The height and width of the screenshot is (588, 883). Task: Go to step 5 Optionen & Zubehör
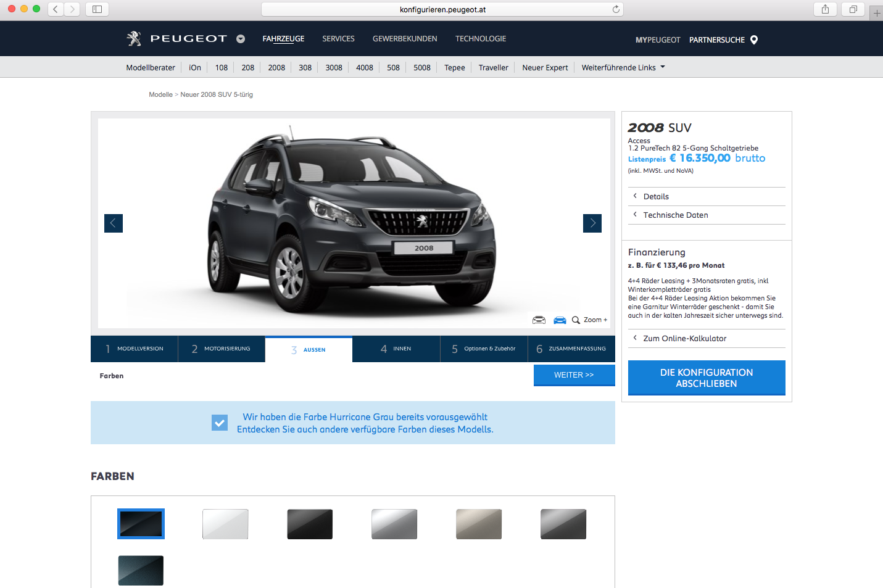pyautogui.click(x=484, y=349)
